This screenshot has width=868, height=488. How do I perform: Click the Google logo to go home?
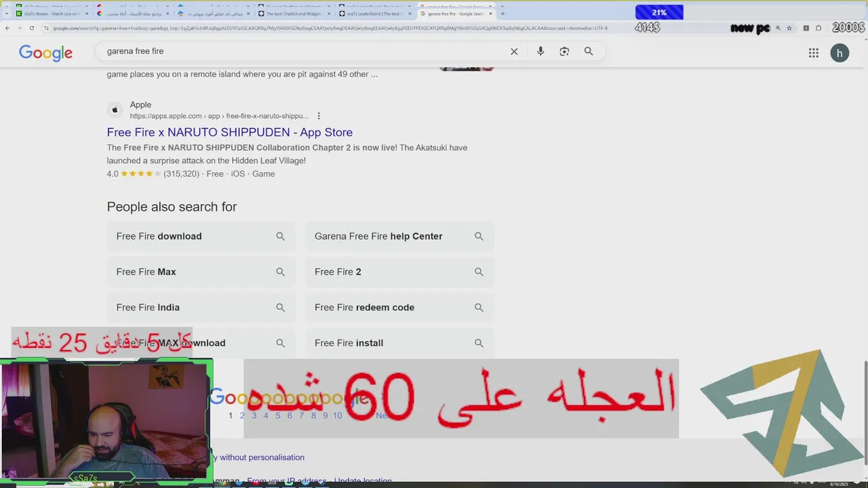pos(45,53)
